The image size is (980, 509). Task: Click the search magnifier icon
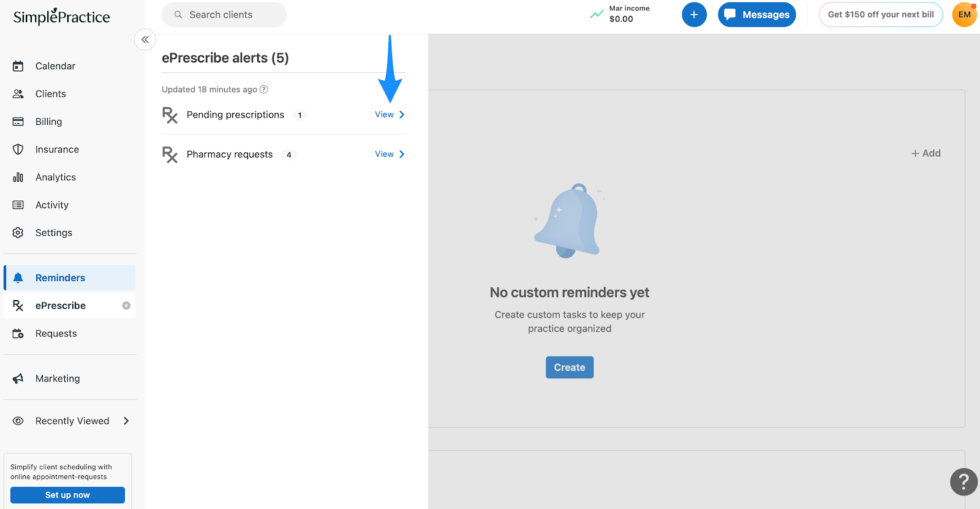click(x=178, y=15)
